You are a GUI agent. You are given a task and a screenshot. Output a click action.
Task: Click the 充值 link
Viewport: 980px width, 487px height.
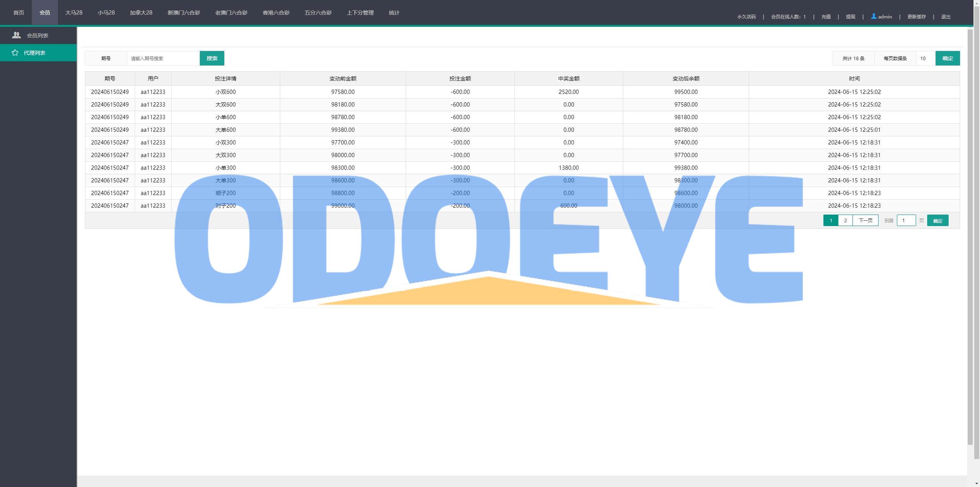[826, 16]
